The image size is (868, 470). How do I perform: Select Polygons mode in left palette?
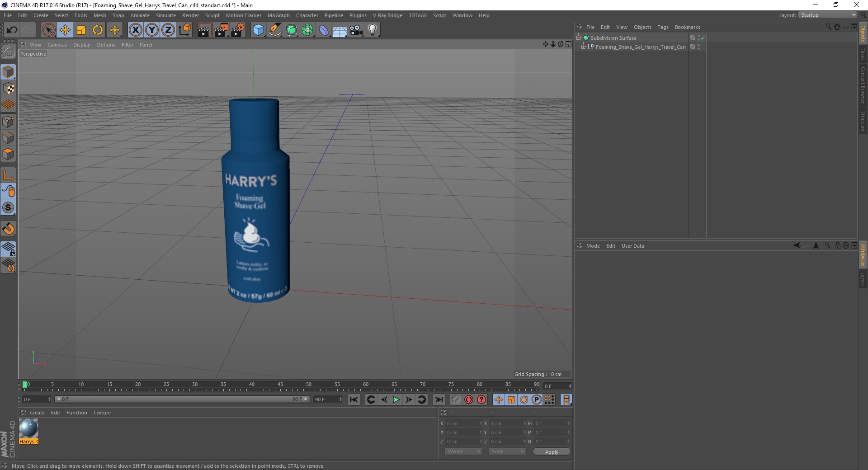pyautogui.click(x=8, y=154)
